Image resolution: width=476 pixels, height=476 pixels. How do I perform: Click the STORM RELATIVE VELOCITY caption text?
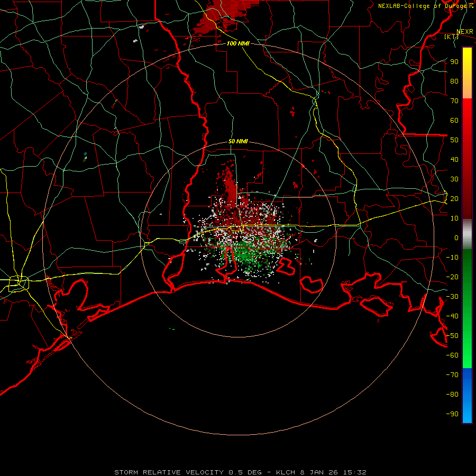169,472
